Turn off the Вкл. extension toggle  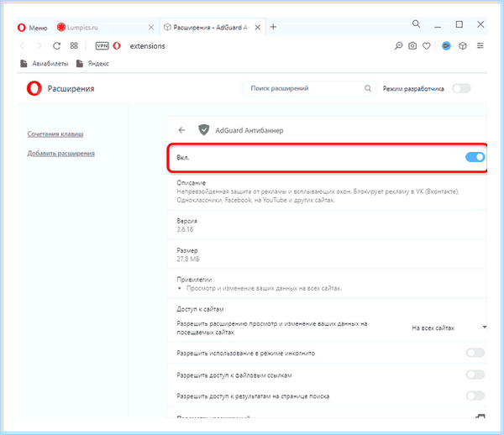click(475, 157)
